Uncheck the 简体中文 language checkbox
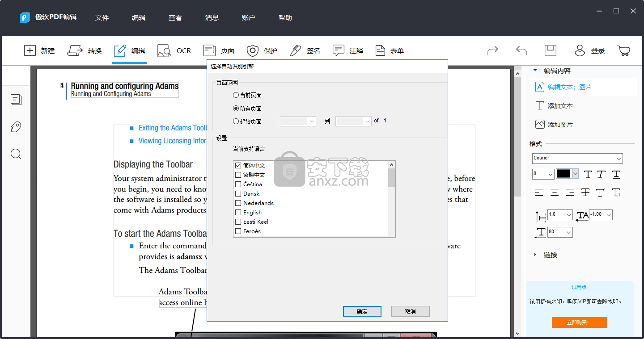The height and width of the screenshot is (339, 644). click(x=238, y=165)
